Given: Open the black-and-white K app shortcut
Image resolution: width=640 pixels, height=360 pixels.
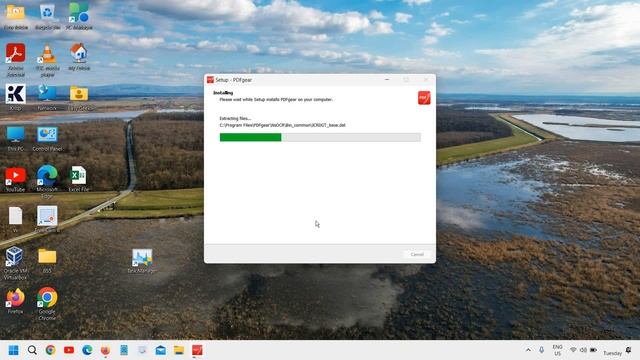Looking at the screenshot, I should pyautogui.click(x=16, y=97).
